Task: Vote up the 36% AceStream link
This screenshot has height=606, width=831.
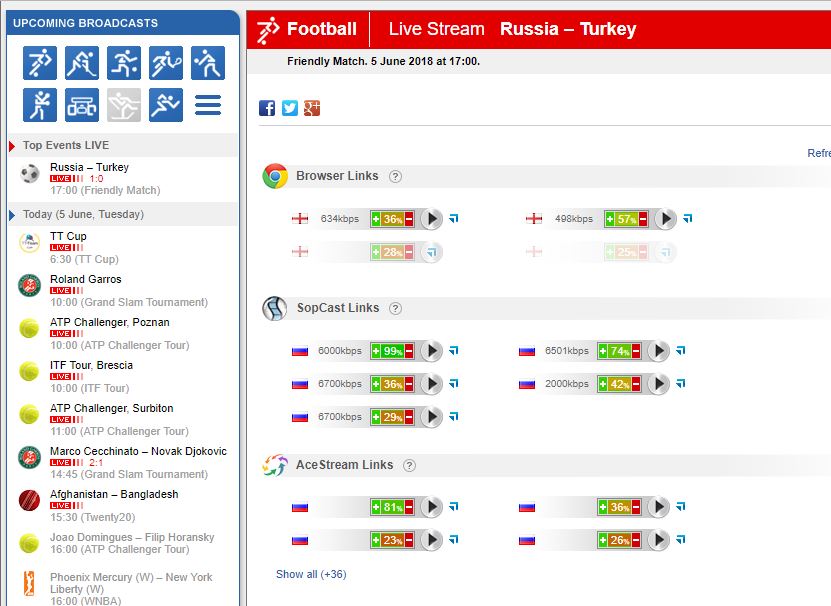Action: 603,507
